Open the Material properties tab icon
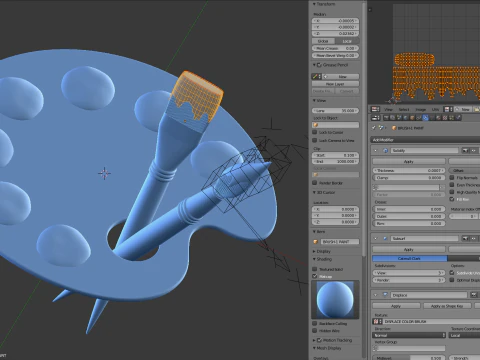 (x=438, y=118)
